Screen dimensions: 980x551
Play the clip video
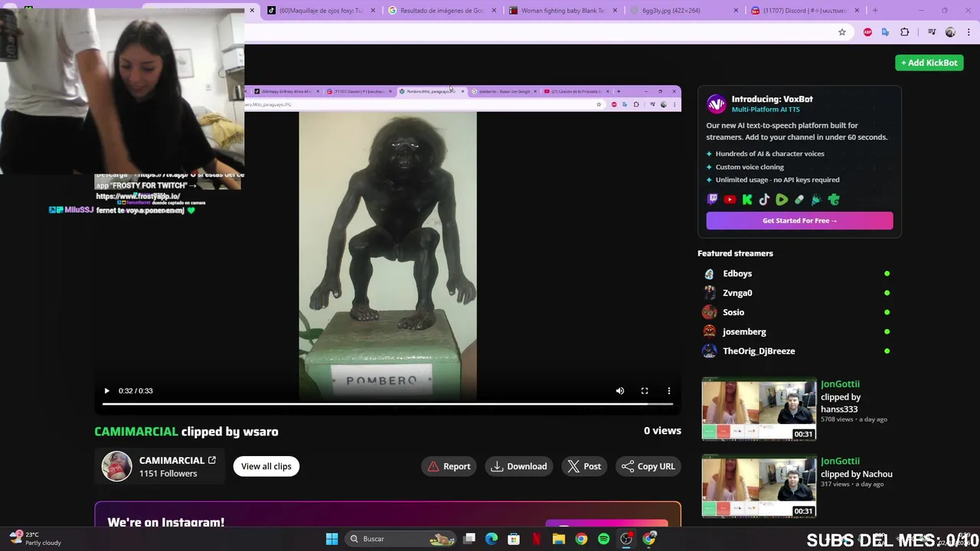106,391
